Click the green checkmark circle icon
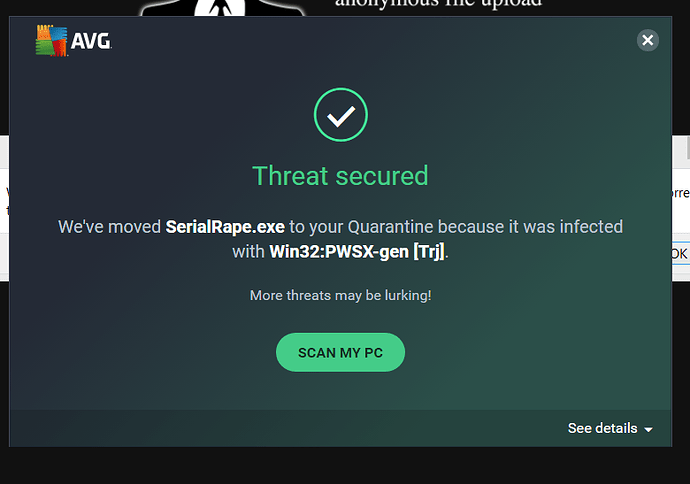Image resolution: width=690 pixels, height=484 pixels. pos(341,116)
